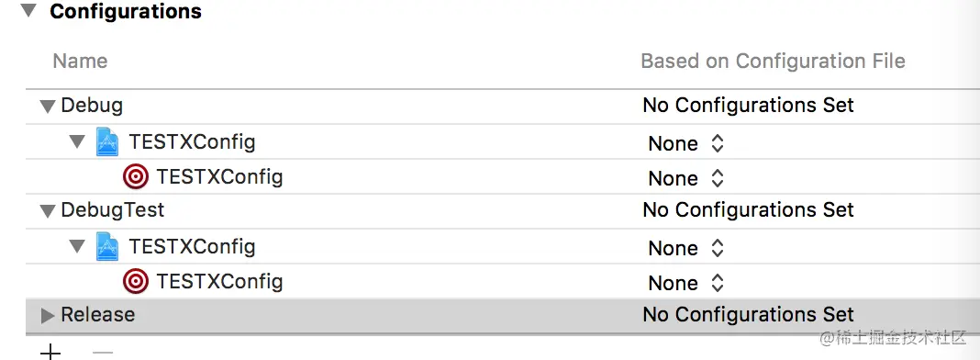
Task: Collapse the Configurations section
Action: (x=28, y=11)
